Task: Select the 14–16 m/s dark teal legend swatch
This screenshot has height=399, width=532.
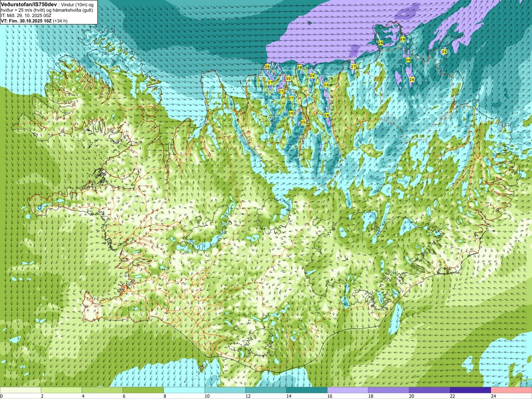Action: (307, 390)
